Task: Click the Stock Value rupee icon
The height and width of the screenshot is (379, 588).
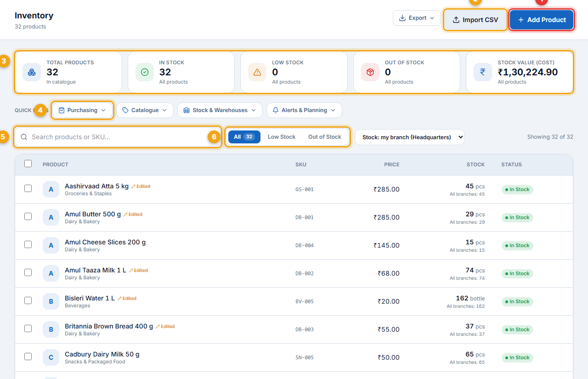Action: point(483,72)
